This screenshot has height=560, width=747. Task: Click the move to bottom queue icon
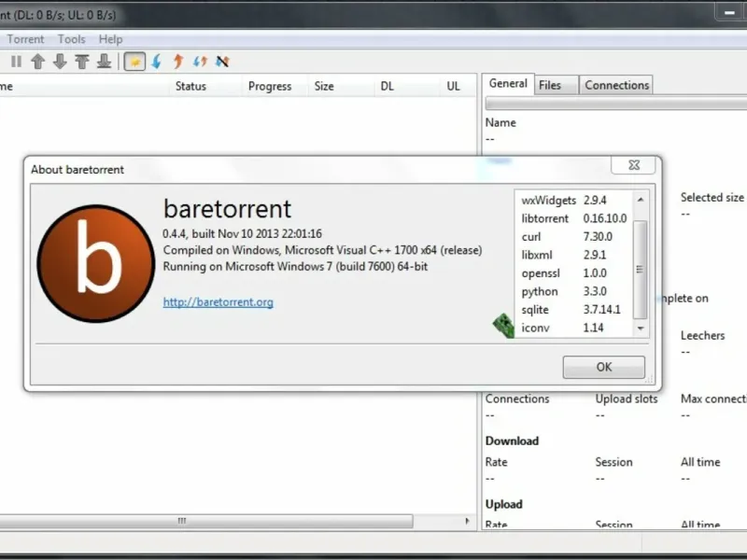click(105, 62)
